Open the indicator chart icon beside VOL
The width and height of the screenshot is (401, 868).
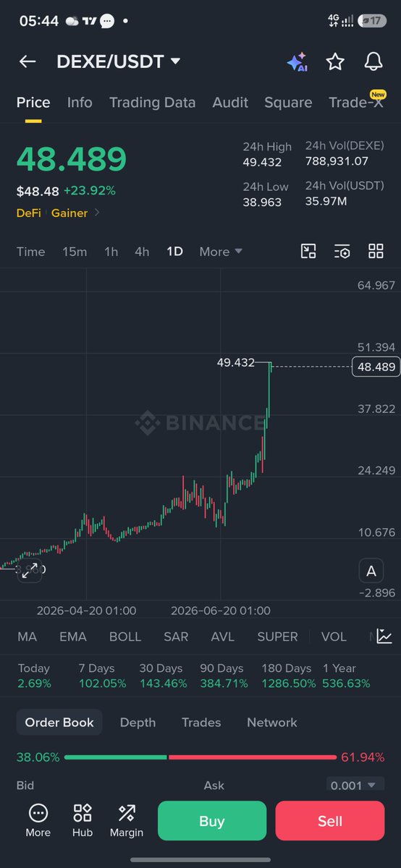point(384,637)
